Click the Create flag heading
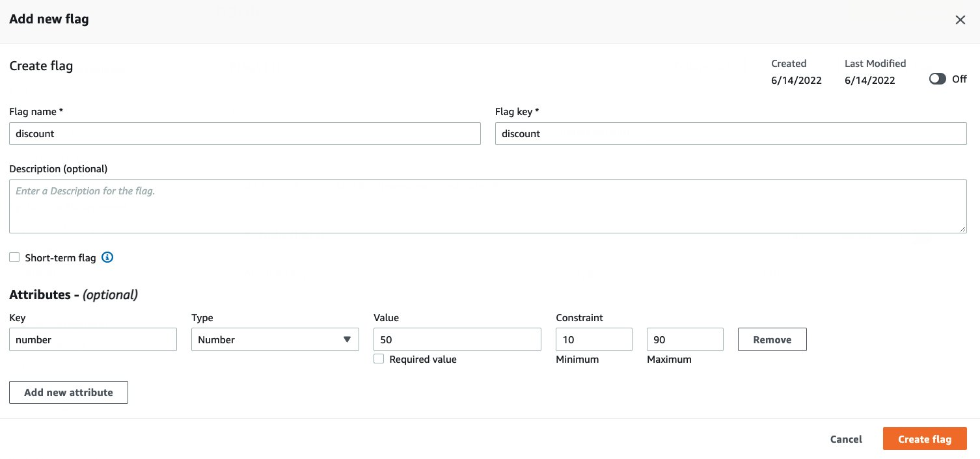Screen dimensions: 980x459 pyautogui.click(x=41, y=66)
